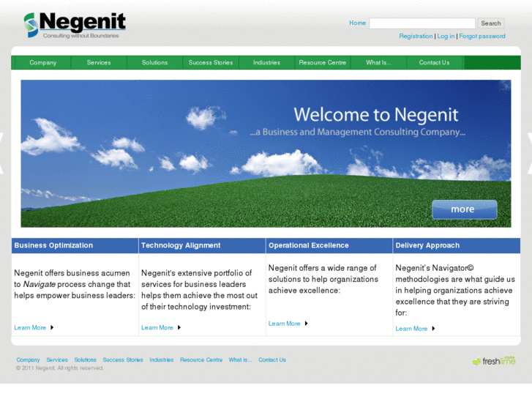Click the 'Negenit offers a wide range' paragraph
This screenshot has height=399, width=532.
[323, 279]
